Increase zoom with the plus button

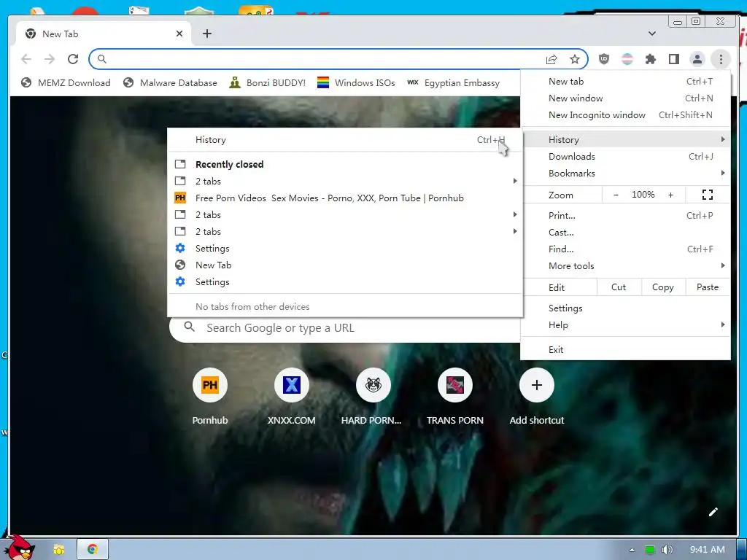pos(671,195)
